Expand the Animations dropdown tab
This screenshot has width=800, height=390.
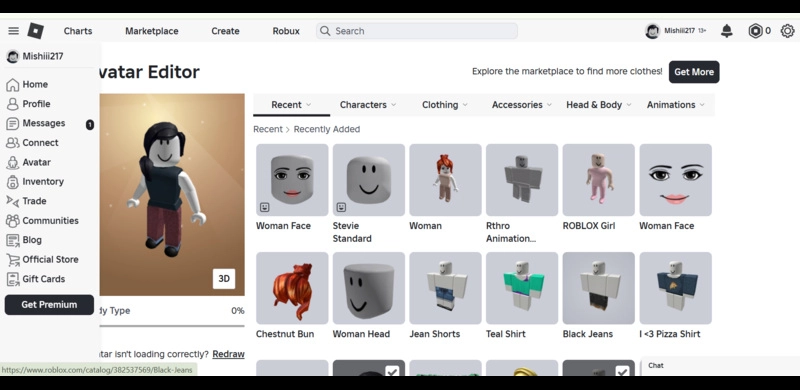tap(676, 105)
